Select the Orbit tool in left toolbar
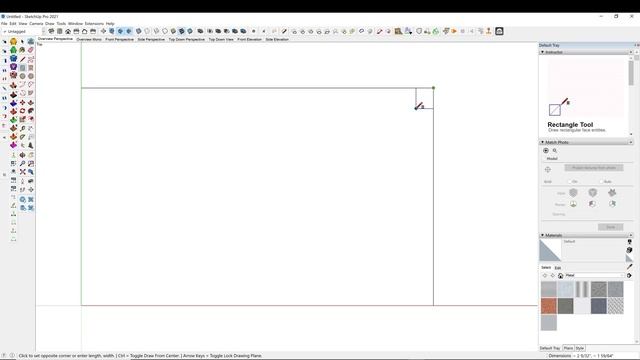The image size is (640, 360). point(22,155)
